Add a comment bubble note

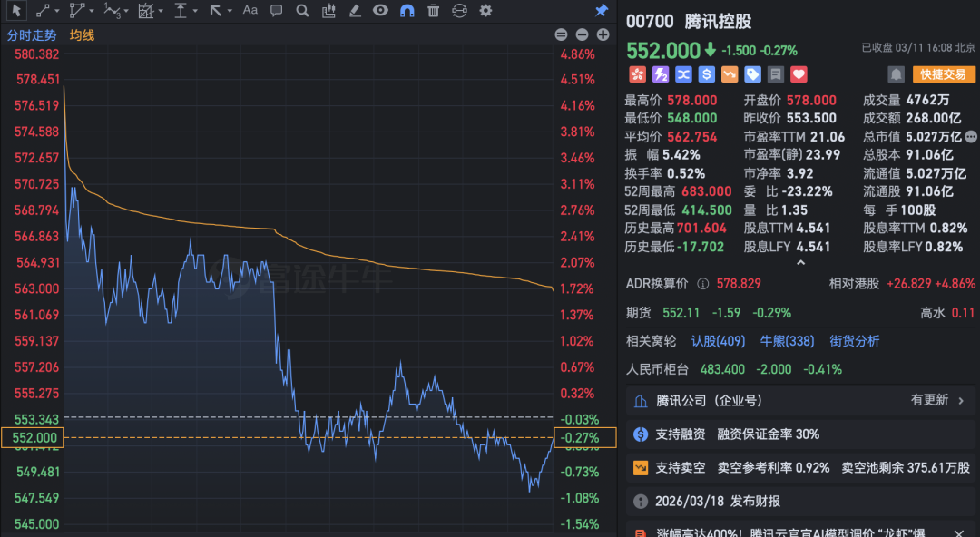coord(276,11)
